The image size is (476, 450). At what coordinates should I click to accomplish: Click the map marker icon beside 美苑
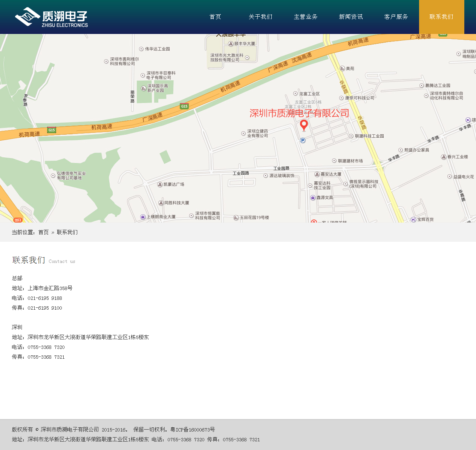point(342,68)
